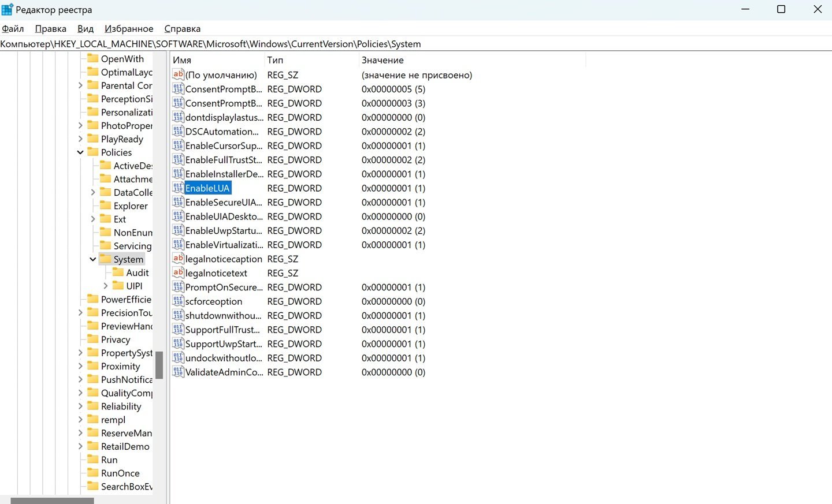This screenshot has height=504, width=832.
Task: Click the folder icon of the System key
Action: tap(105, 259)
